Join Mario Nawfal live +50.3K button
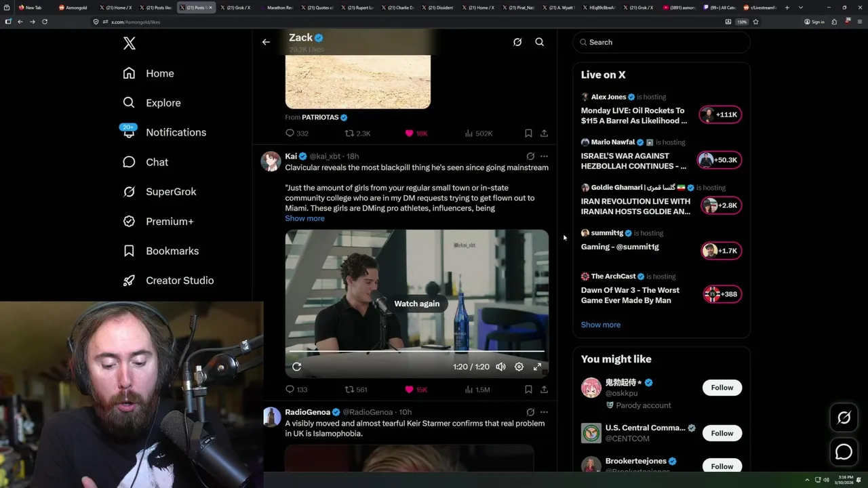The image size is (868, 488). click(719, 160)
